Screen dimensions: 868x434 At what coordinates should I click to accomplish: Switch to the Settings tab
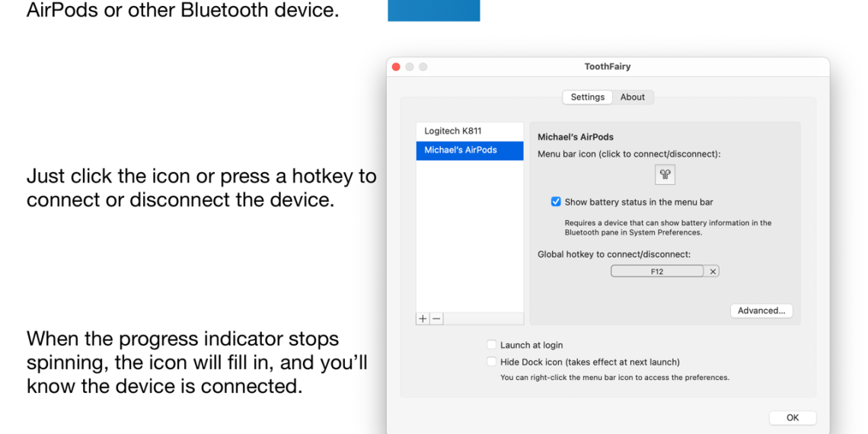click(587, 97)
